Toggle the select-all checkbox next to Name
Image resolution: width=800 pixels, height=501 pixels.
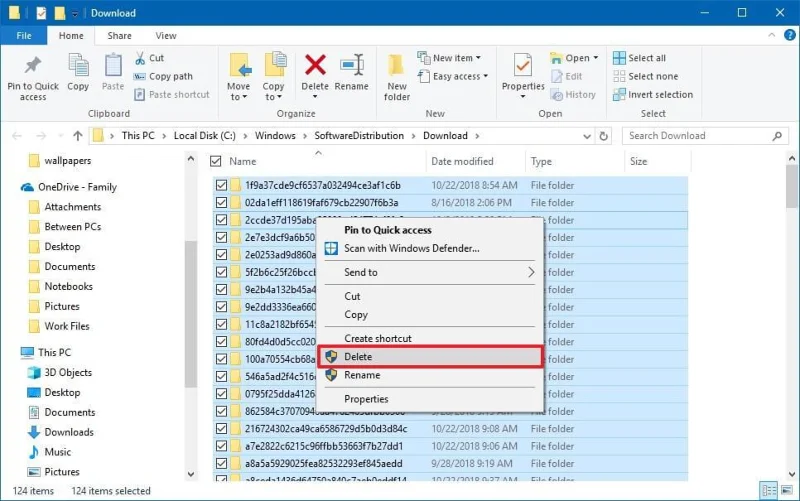216,161
